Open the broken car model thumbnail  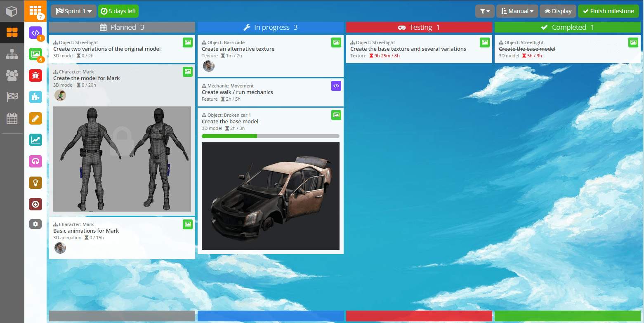pyautogui.click(x=270, y=196)
